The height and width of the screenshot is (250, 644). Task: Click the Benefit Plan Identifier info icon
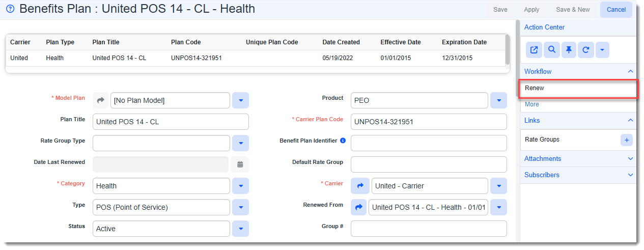click(x=343, y=141)
